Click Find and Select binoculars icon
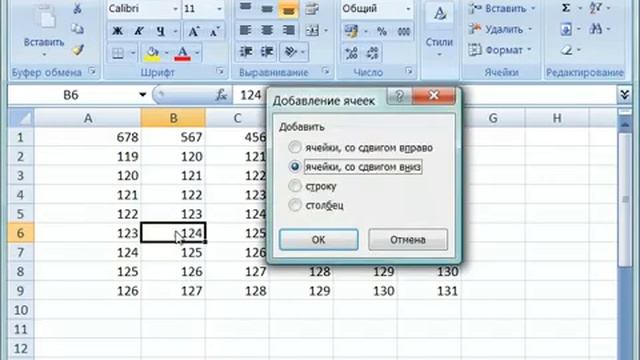 [596, 29]
